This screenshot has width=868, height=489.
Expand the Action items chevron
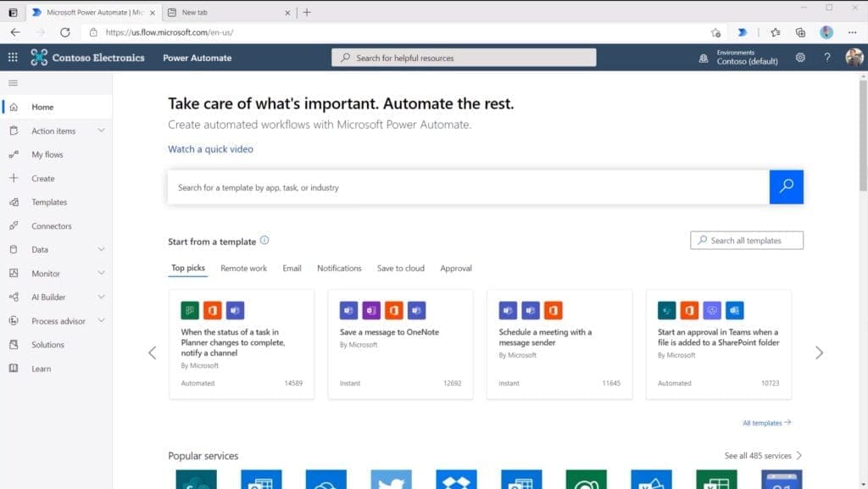click(x=102, y=131)
